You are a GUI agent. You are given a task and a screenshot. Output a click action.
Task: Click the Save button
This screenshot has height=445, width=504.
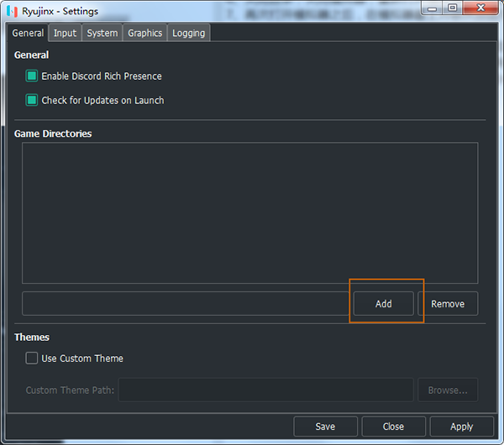coord(325,427)
